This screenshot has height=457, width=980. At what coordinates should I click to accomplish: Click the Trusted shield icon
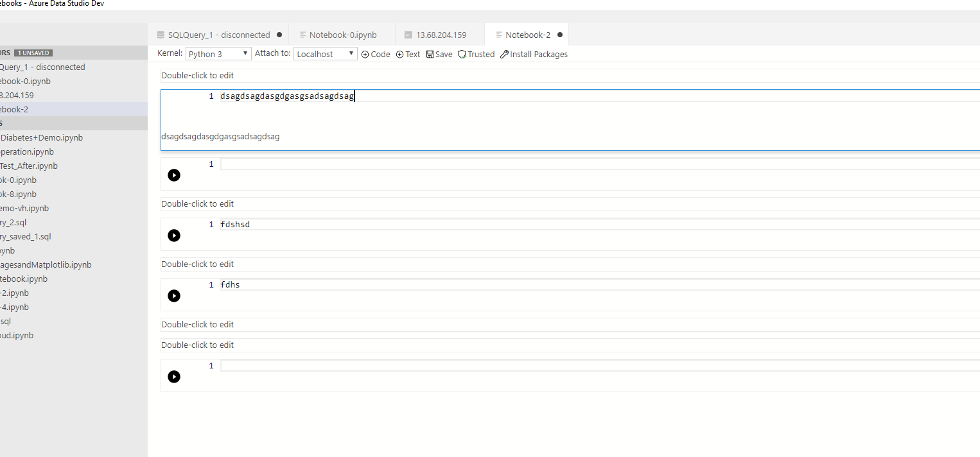coord(462,55)
